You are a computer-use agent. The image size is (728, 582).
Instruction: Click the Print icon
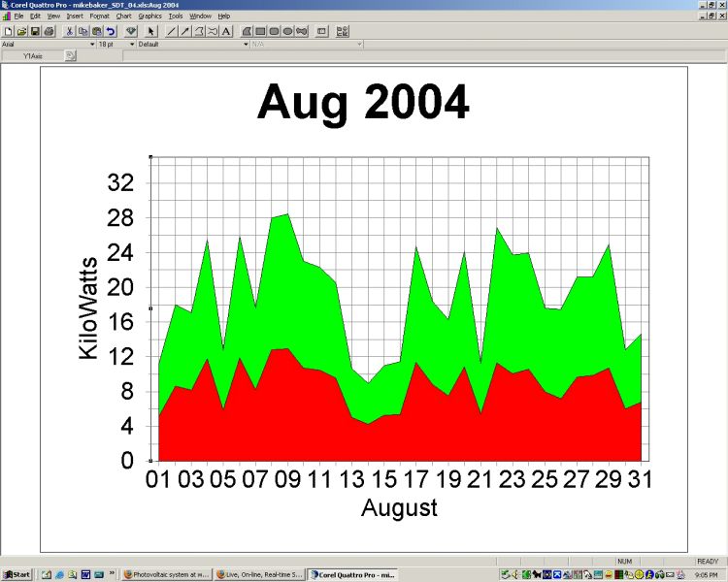49,31
